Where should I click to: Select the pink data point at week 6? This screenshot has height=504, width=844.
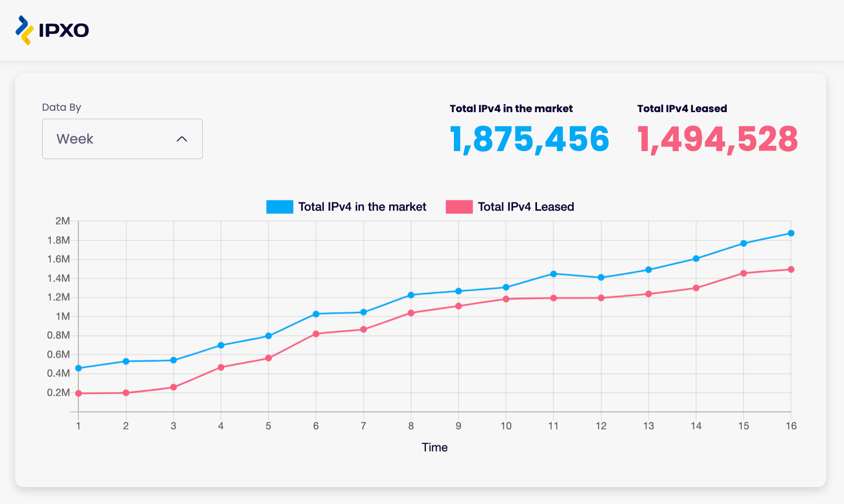tap(316, 334)
